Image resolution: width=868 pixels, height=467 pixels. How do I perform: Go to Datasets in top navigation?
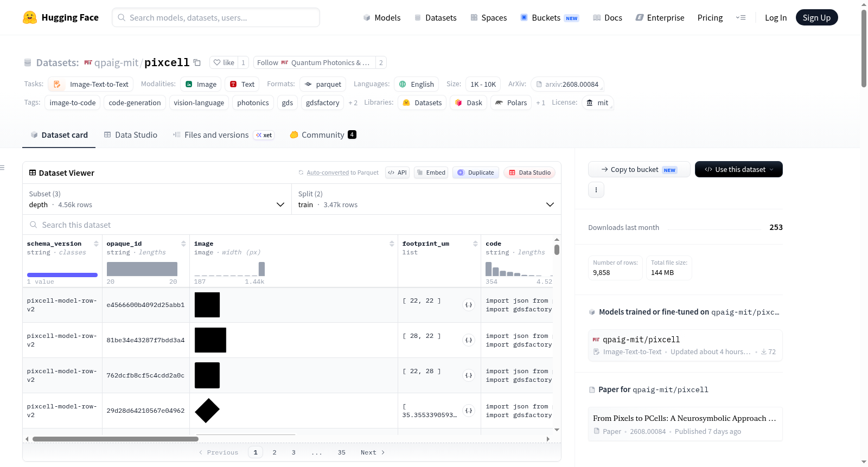point(436,17)
